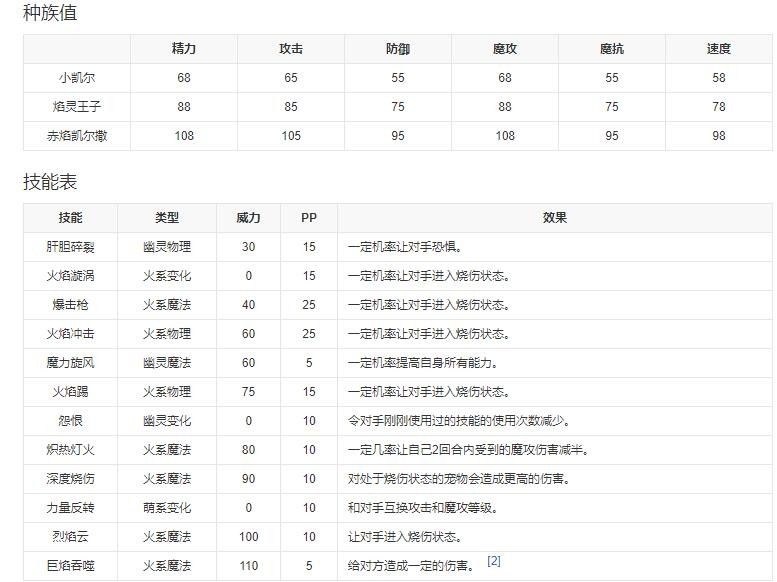Image resolution: width=777 pixels, height=582 pixels.
Task: Click the 萌系变化 type cell
Action: pyautogui.click(x=167, y=508)
